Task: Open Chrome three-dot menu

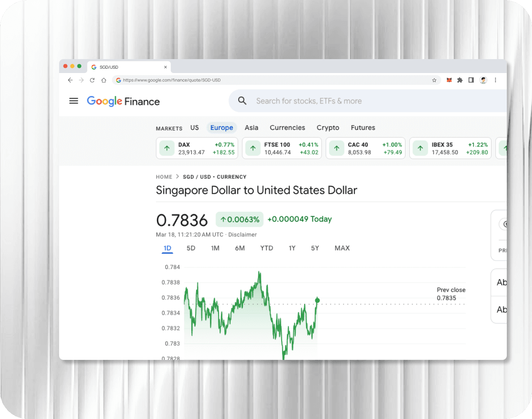Action: (x=495, y=80)
